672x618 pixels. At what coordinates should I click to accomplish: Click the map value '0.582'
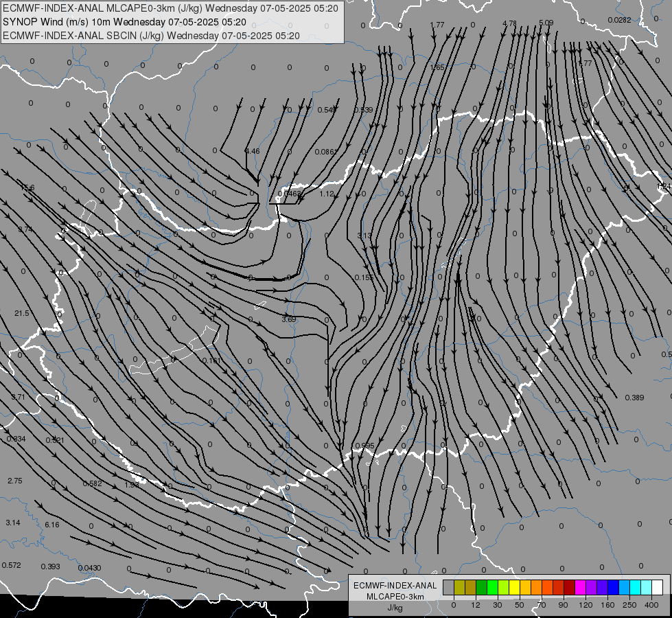92,483
